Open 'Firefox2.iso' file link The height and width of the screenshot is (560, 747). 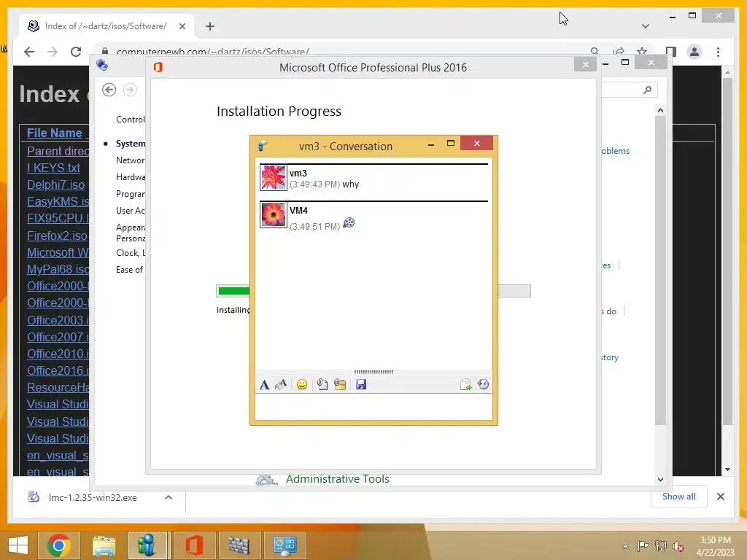click(x=57, y=236)
